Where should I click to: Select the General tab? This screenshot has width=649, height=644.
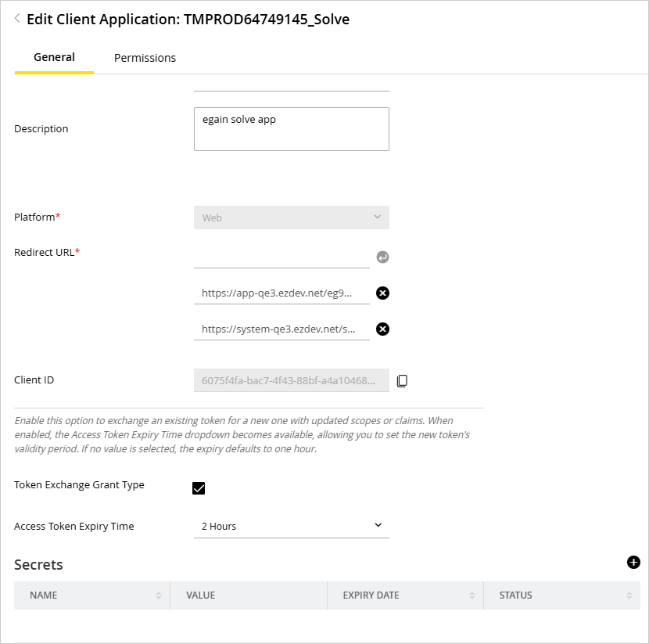click(54, 57)
